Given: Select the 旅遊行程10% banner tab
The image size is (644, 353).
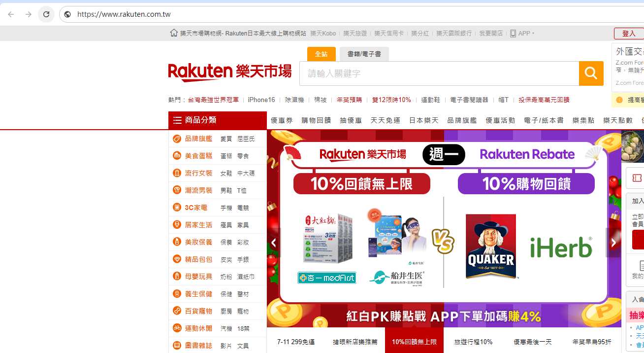Looking at the screenshot, I should (473, 342).
